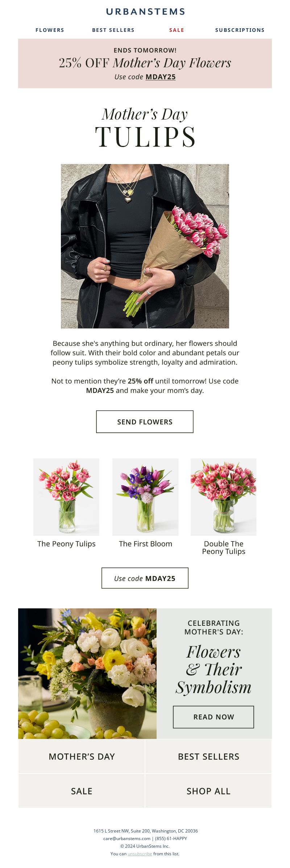Click the Sale tile near the footer
290x868 pixels.
click(82, 791)
